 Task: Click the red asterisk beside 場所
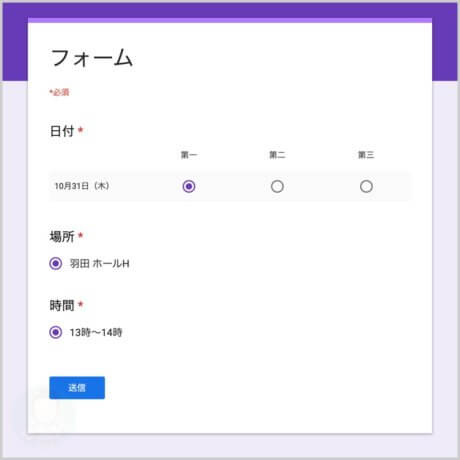click(x=80, y=235)
